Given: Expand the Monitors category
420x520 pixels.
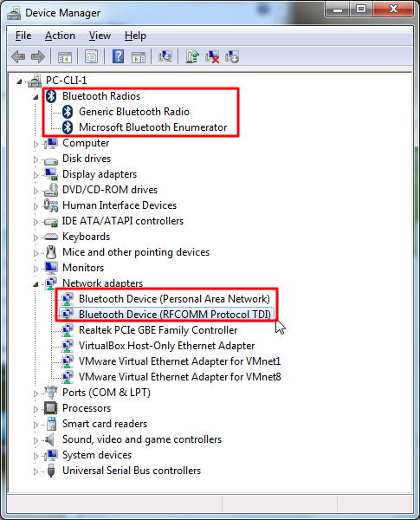Looking at the screenshot, I should click(x=36, y=269).
